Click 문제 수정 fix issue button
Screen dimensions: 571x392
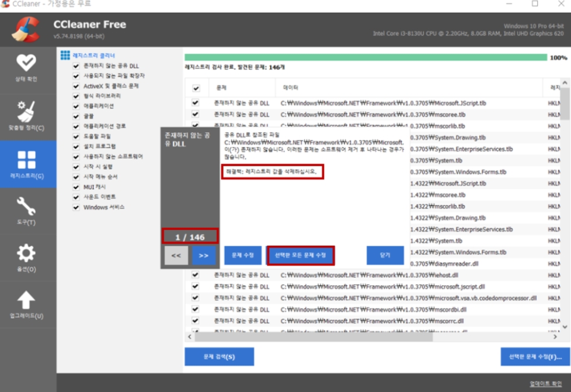pyautogui.click(x=242, y=255)
